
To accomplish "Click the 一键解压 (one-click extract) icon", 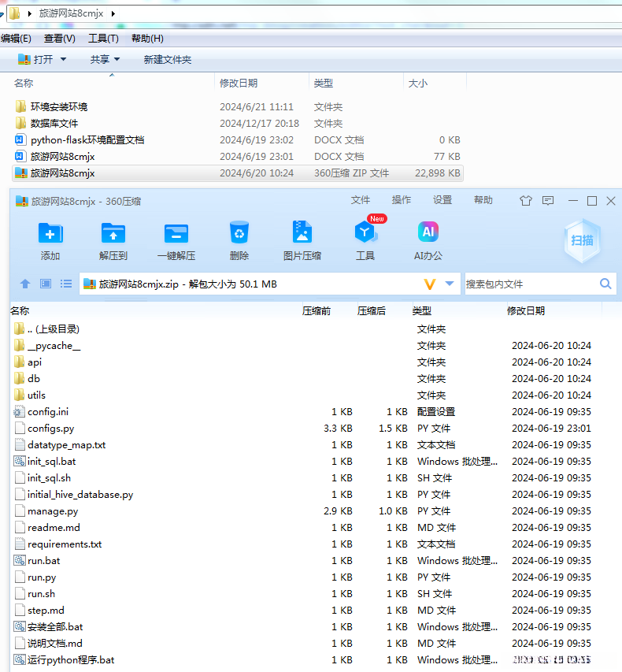I will (x=176, y=234).
